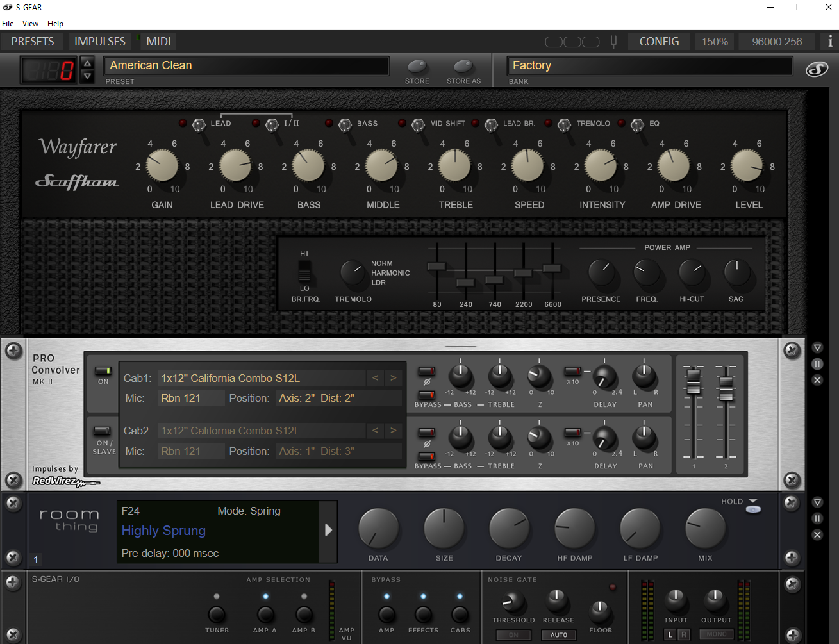Click Cab1 PAN knob
This screenshot has width=839, height=644.
(x=645, y=376)
